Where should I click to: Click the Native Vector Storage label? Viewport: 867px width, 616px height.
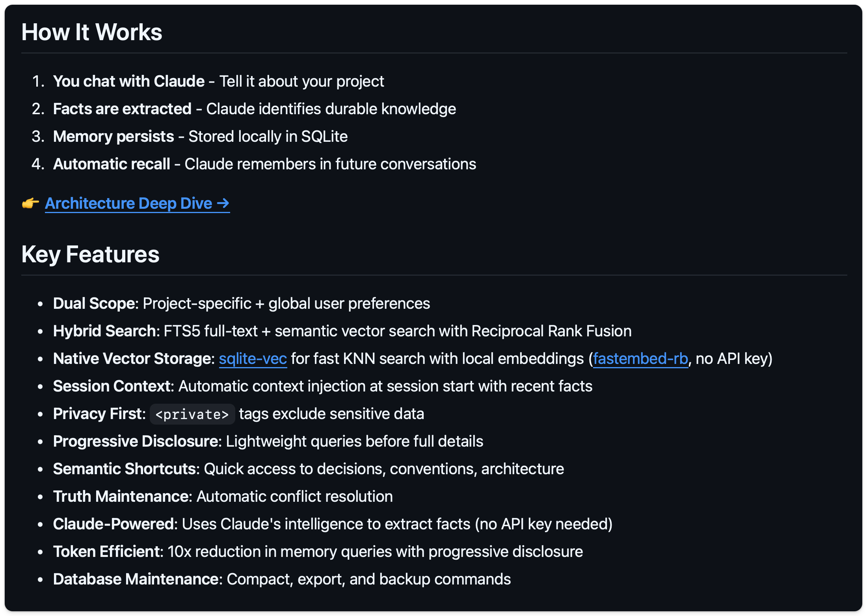(132, 359)
